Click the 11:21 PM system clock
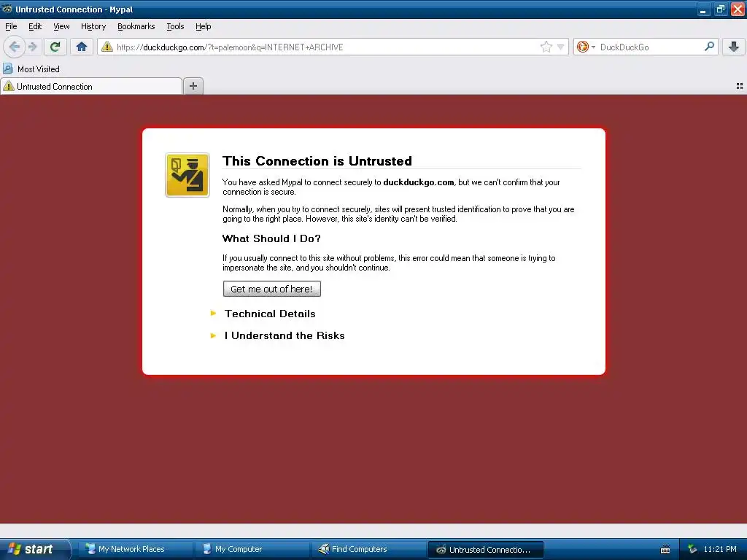The image size is (747, 560). 720,549
